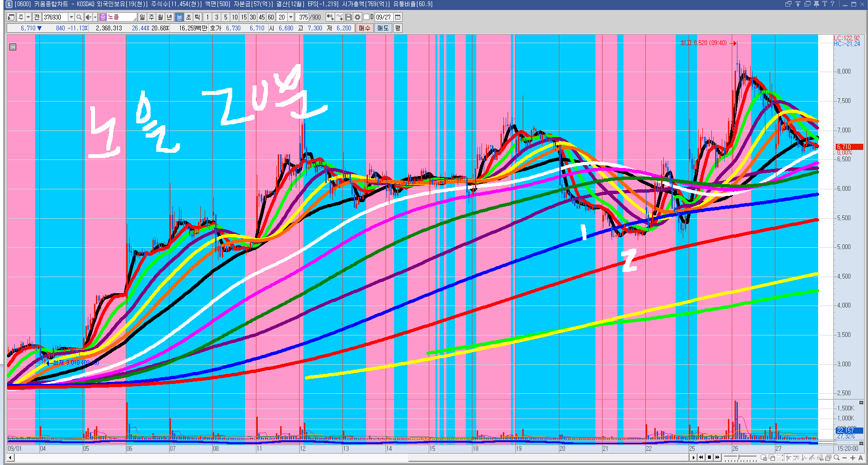
Task: Open the stock code 376930 dropdown arrow
Action: (x=71, y=17)
